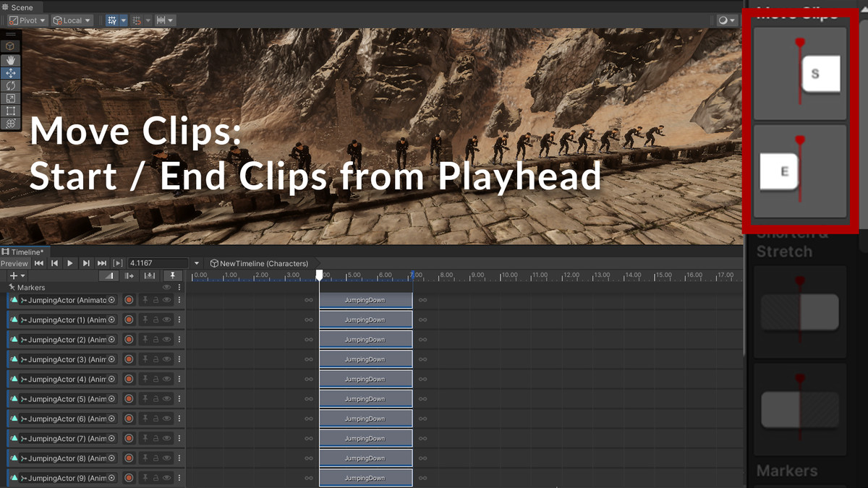868x488 pixels.
Task: Switch Timeline to Ripple edit mode
Action: 130,275
